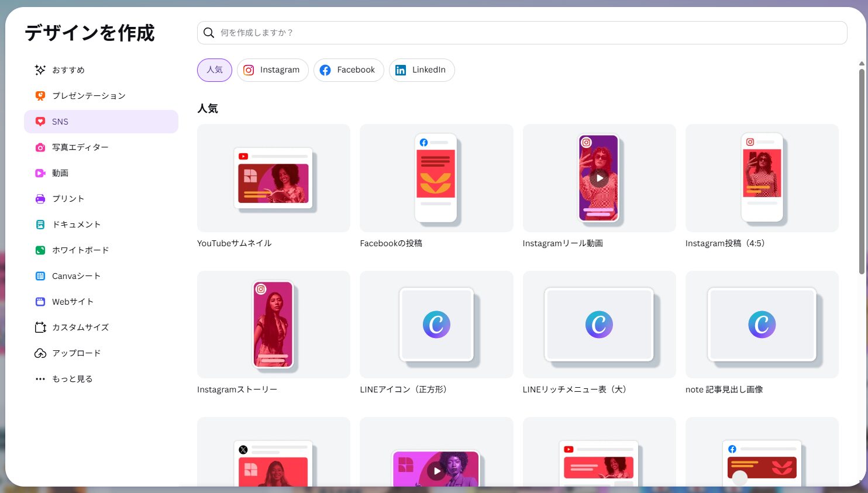Click the vertical scrollbar thumb
868x493 pixels.
(862, 171)
